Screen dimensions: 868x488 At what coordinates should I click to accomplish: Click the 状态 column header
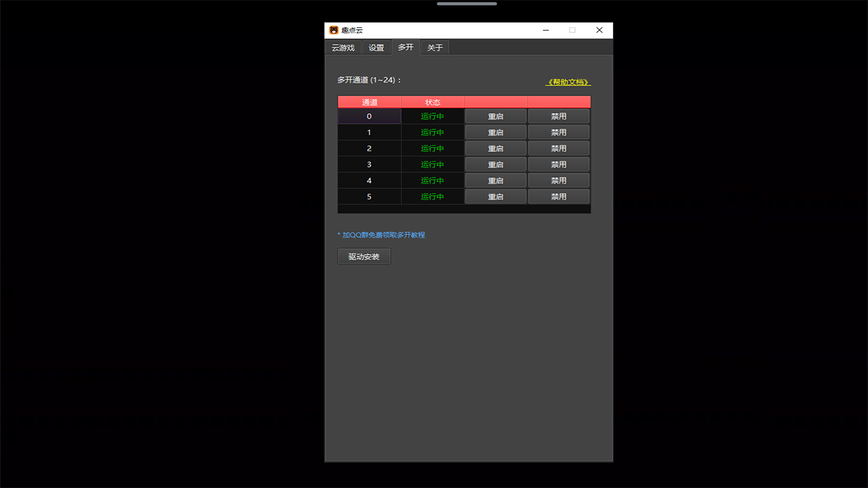[x=433, y=102]
